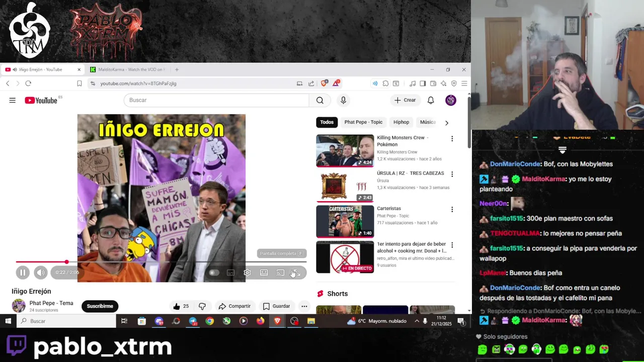Select the Hiphop filter chip
This screenshot has height=362, width=644.
(401, 122)
